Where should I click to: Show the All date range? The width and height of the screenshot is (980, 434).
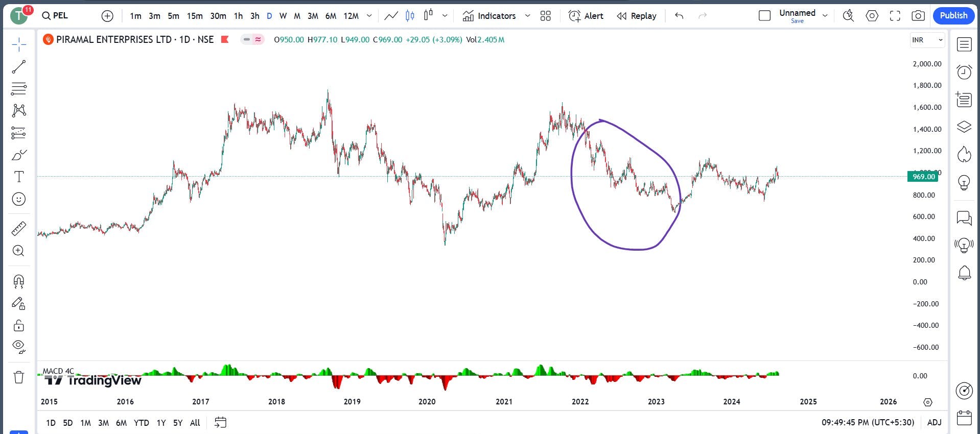pos(195,423)
